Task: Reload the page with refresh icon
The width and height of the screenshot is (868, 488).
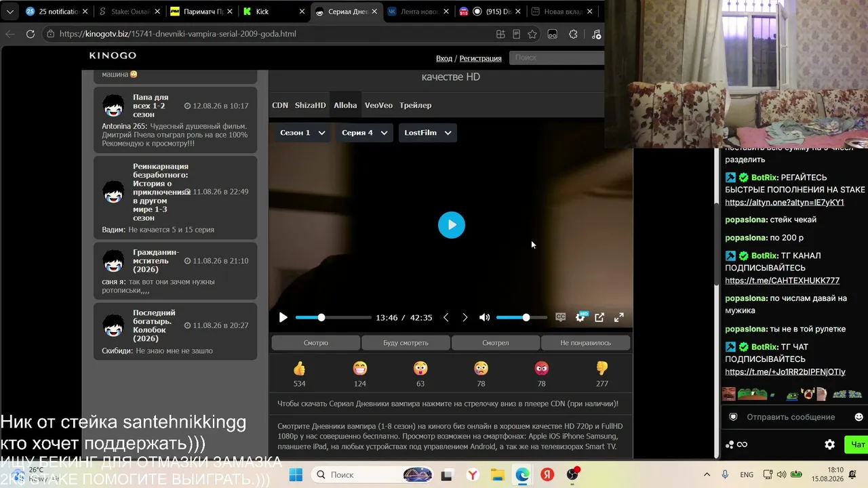Action: tap(31, 34)
